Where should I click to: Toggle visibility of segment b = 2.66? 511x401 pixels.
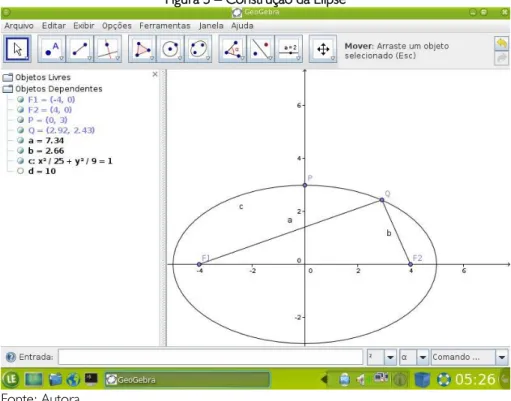20,151
